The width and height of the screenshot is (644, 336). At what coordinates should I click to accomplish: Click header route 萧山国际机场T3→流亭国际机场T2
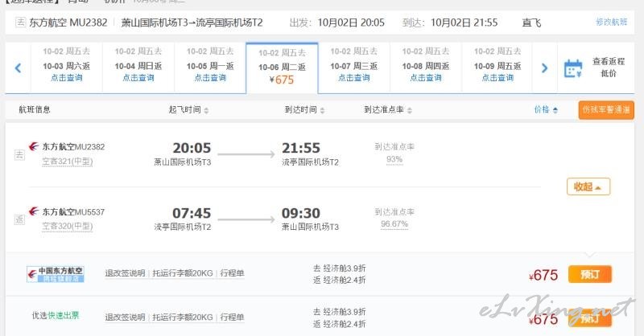(192, 23)
